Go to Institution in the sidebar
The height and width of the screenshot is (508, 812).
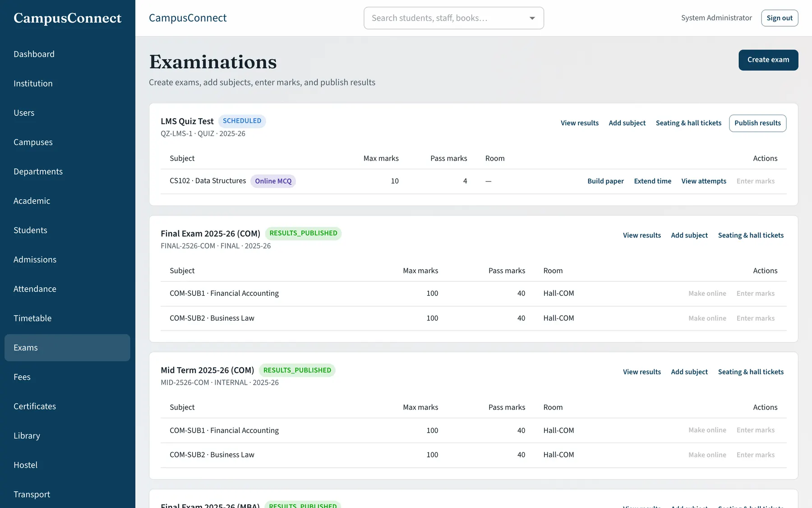pos(67,84)
